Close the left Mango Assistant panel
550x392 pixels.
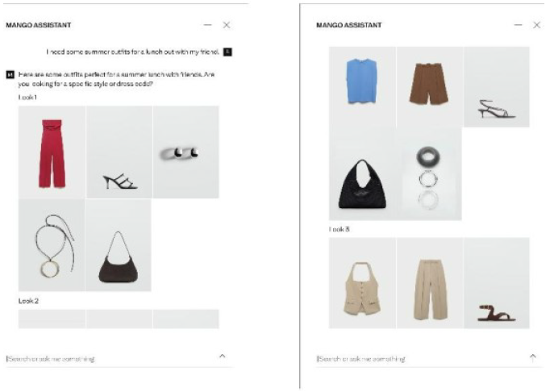pos(227,25)
